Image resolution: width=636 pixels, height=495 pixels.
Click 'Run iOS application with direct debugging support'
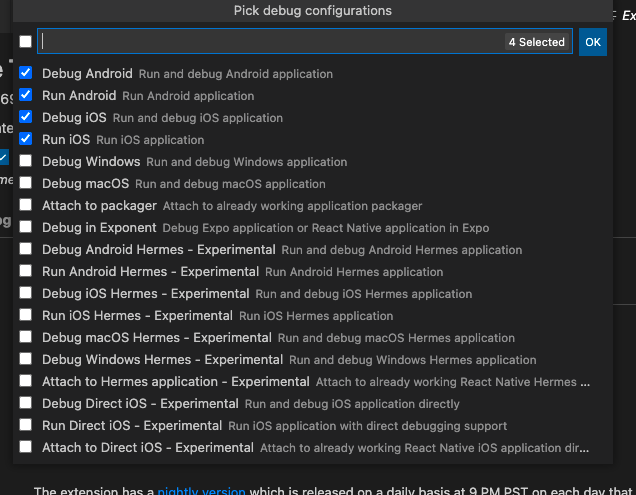click(367, 426)
